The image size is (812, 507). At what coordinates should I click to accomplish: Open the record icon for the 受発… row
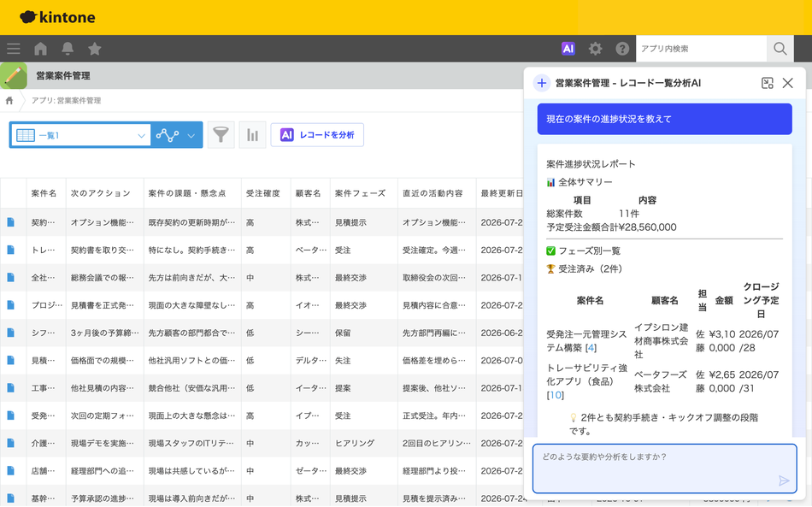(x=10, y=416)
